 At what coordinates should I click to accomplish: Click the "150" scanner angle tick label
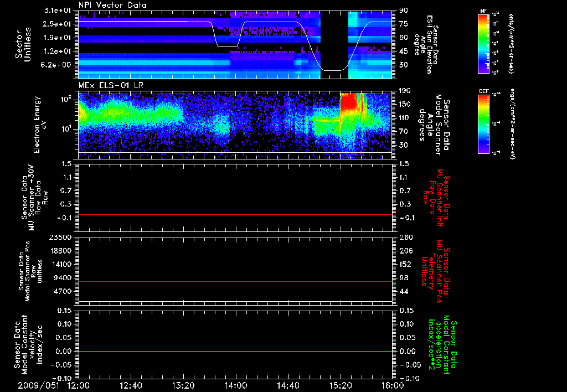point(405,105)
